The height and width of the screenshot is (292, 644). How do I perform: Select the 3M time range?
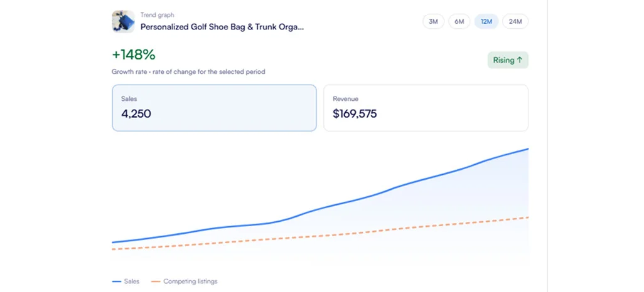pos(433,22)
